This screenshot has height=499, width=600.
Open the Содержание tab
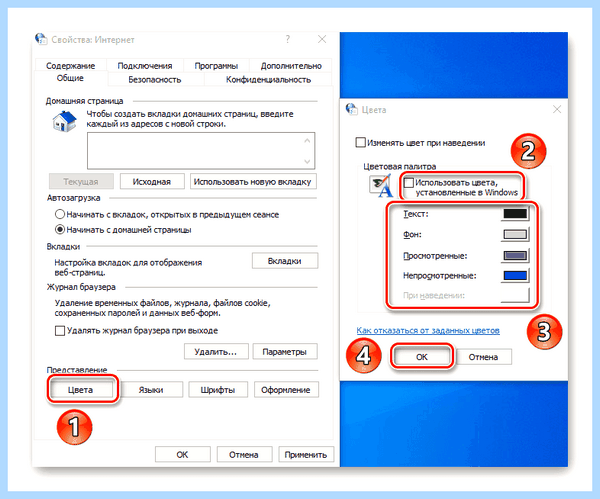70,65
